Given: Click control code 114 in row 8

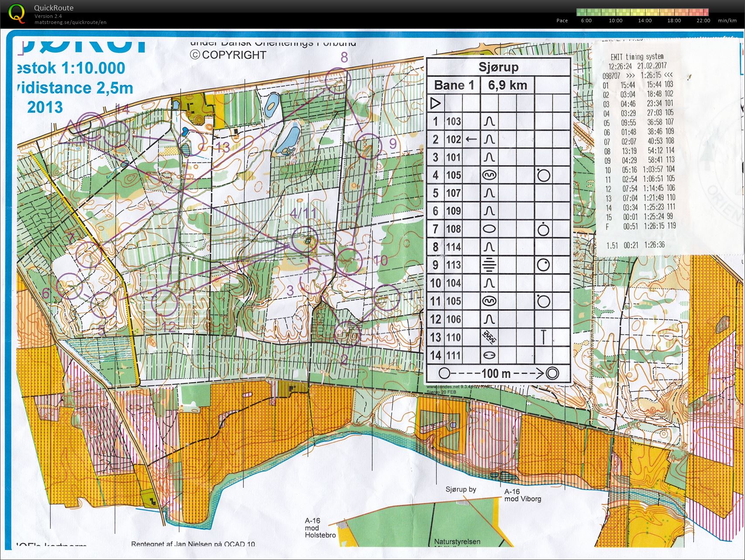Looking at the screenshot, I should click(453, 247).
